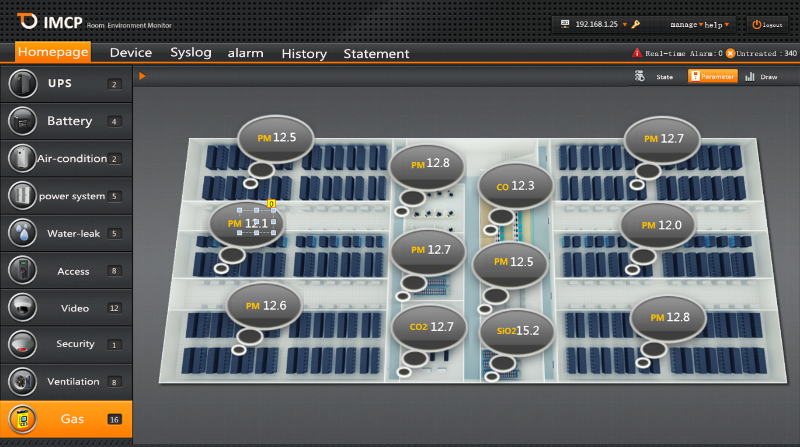Select the Ventilation fan icon
Screen dimensions: 800x447
pyautogui.click(x=22, y=381)
